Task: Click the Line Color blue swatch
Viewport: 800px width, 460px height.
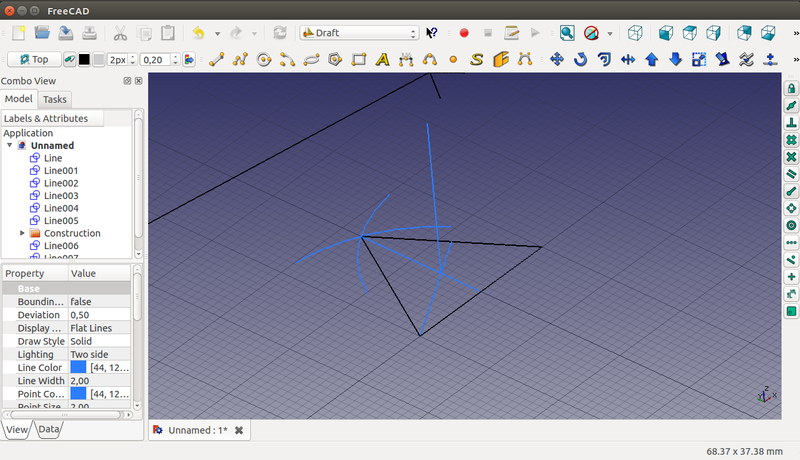Action: coord(78,367)
